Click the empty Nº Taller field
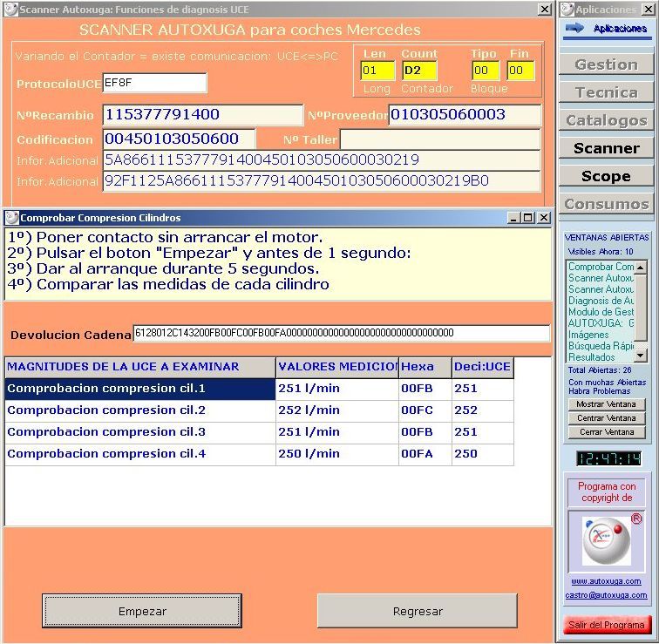Screen dimensions: 659x644 (440, 139)
